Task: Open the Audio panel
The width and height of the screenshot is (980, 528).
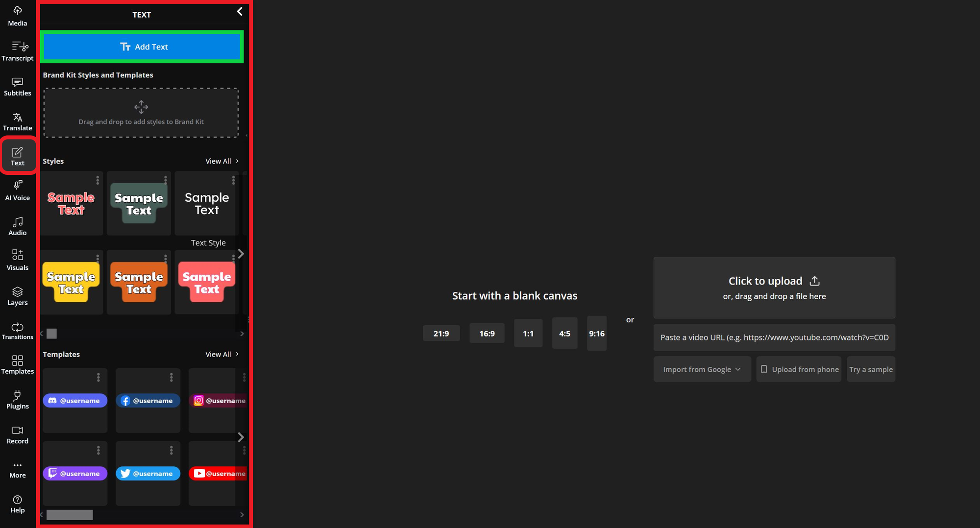Action: pos(18,226)
